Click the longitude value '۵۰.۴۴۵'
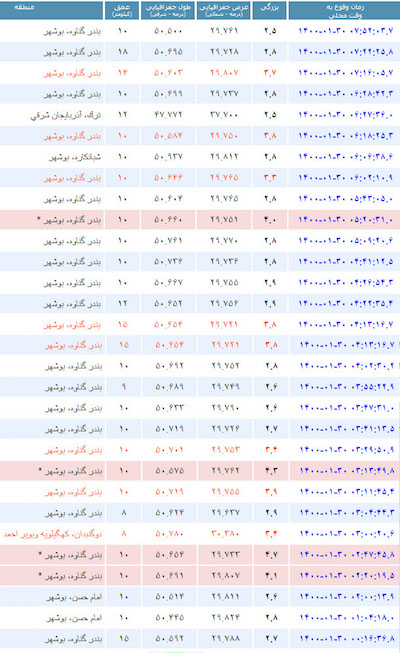 (x=170, y=617)
